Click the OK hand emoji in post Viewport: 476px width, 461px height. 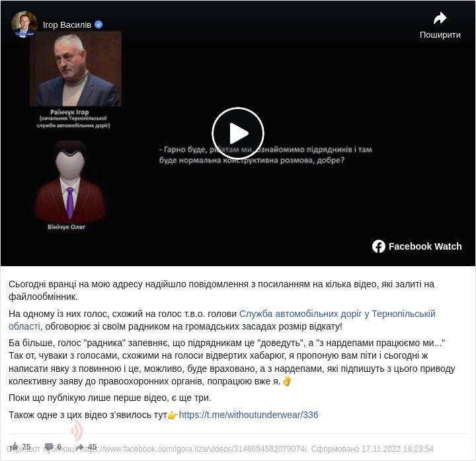click(x=286, y=381)
